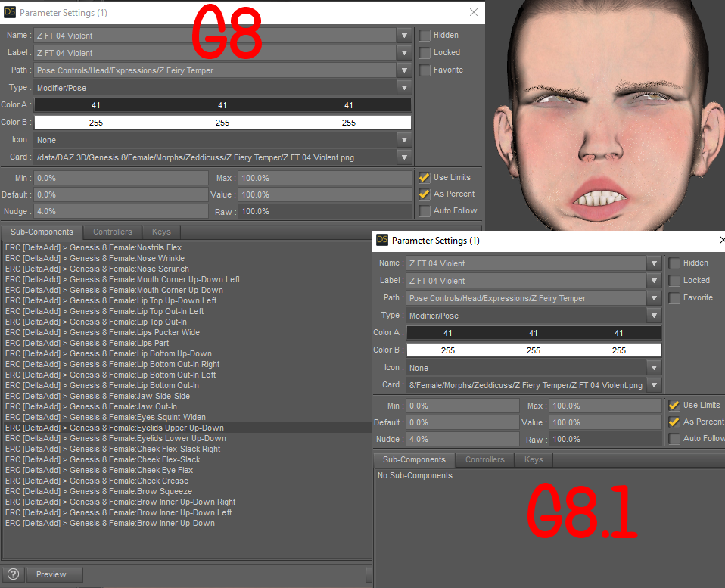Select 'Genesis 8 Female:Eyes Squint-Widen' row
The height and width of the screenshot is (588, 725).
[x=187, y=418]
